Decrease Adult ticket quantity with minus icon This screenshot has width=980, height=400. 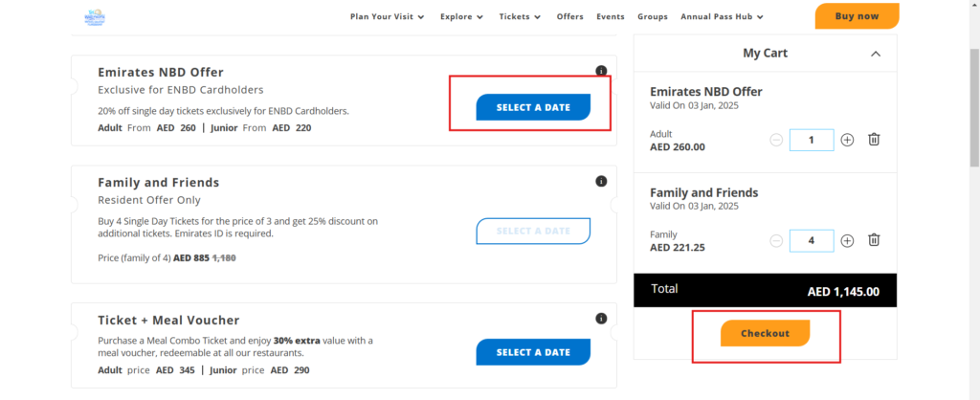[x=776, y=140]
